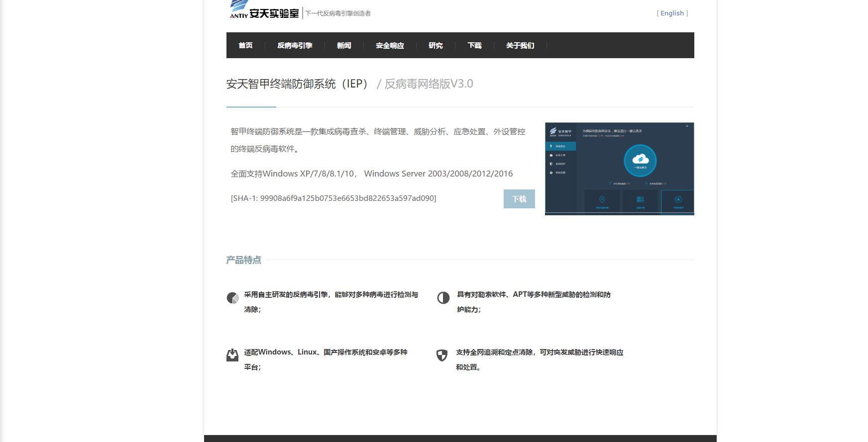Viewport: 868px width, 442px height.
Task: Go to the 新闻 section
Action: [x=344, y=45]
